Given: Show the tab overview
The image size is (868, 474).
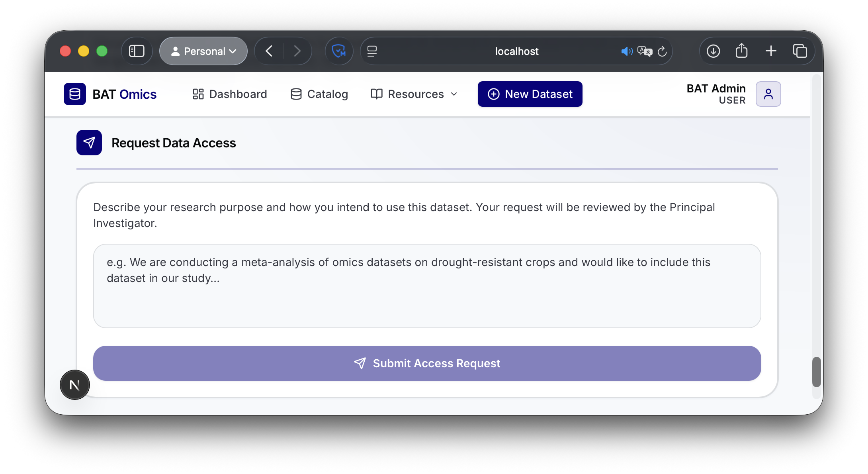Looking at the screenshot, I should point(800,51).
